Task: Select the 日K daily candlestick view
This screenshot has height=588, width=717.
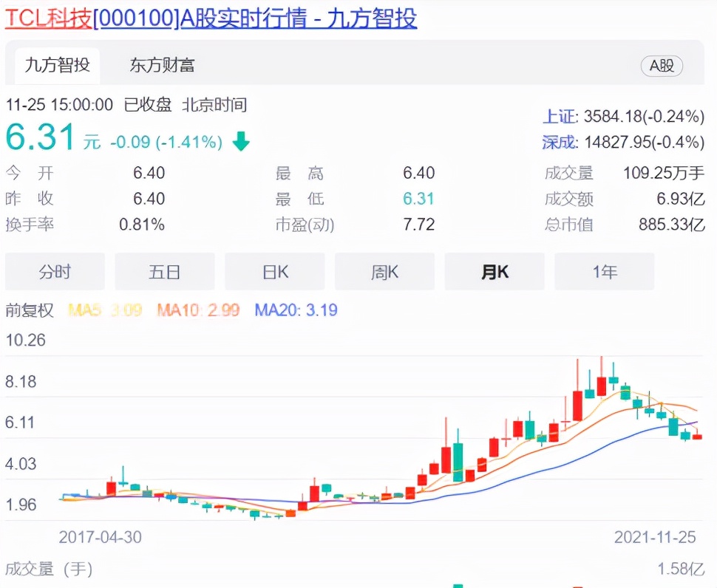Action: (x=274, y=271)
